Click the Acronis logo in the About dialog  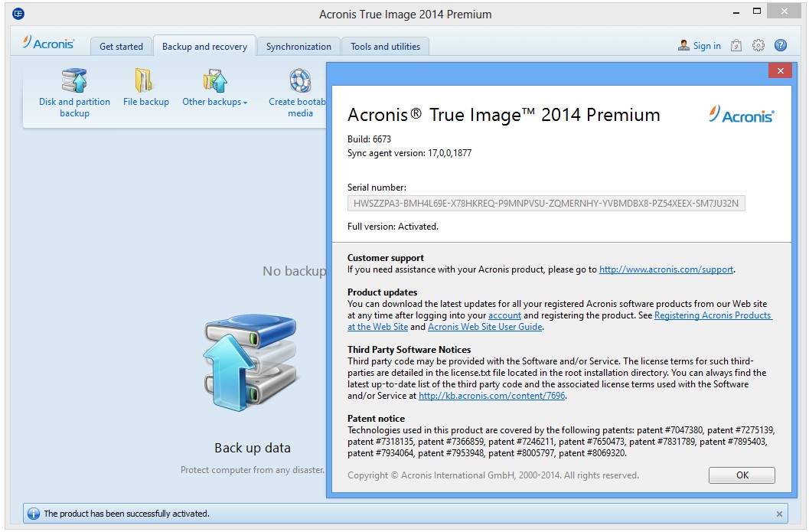point(742,114)
